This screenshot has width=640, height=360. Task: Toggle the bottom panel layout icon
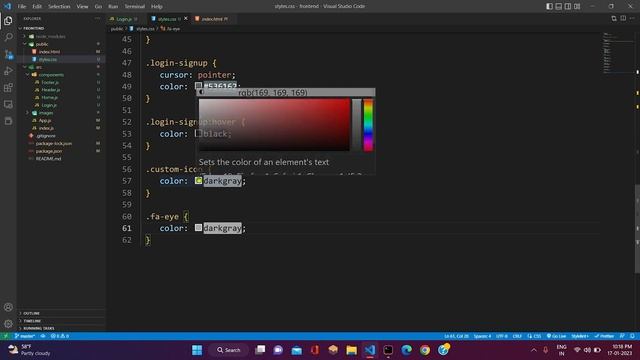click(558, 6)
